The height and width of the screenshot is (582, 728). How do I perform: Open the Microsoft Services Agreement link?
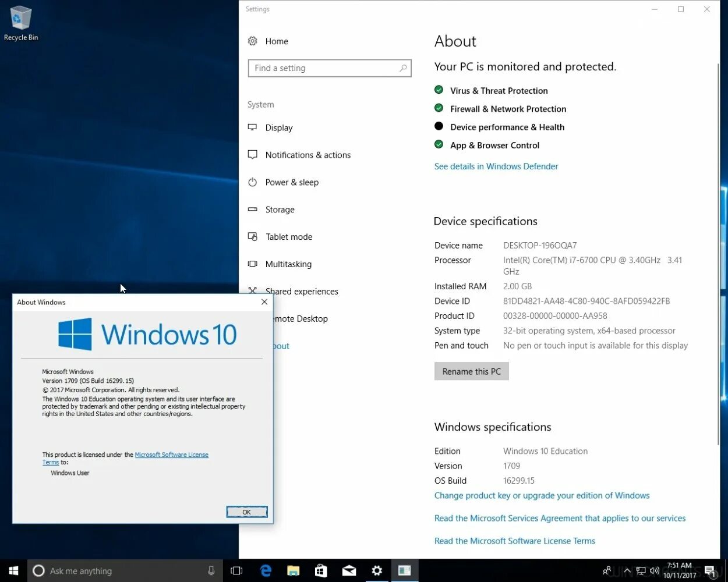(x=560, y=519)
